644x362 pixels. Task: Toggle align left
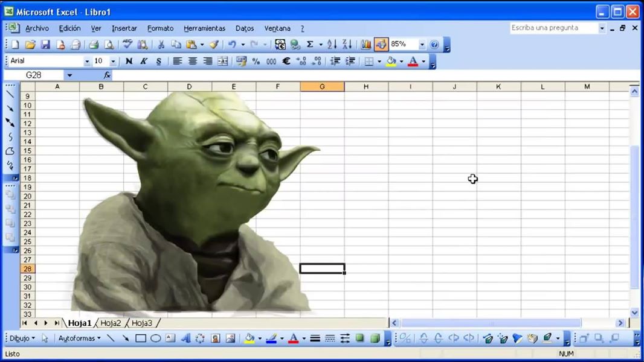click(178, 62)
